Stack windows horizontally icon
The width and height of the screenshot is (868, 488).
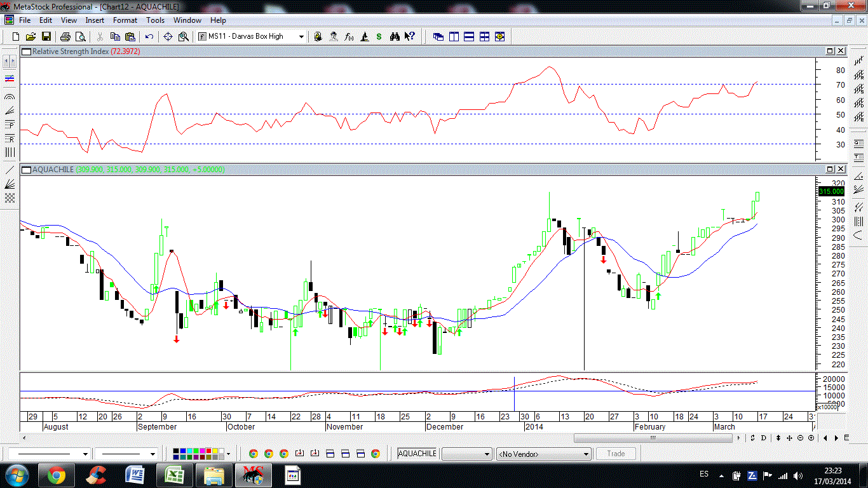[469, 36]
